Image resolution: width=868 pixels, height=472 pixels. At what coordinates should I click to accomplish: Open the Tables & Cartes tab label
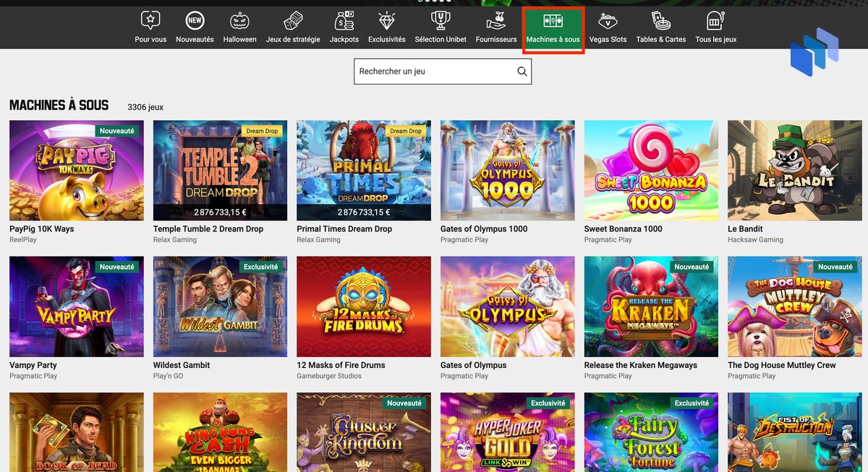coord(661,39)
